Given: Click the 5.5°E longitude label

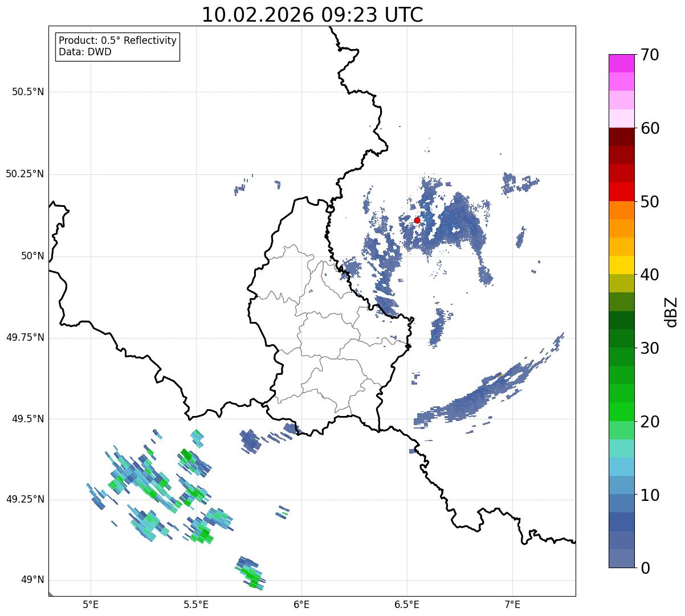Looking at the screenshot, I should (x=196, y=605).
